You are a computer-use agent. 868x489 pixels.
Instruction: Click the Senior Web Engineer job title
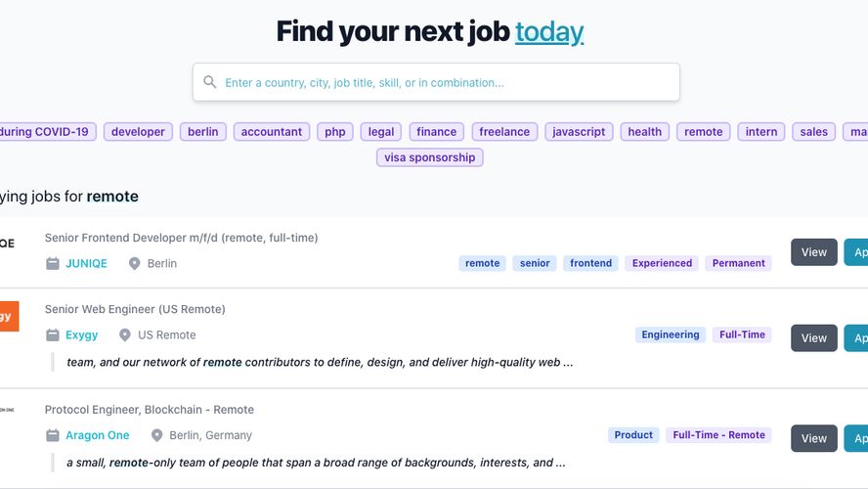tap(135, 309)
